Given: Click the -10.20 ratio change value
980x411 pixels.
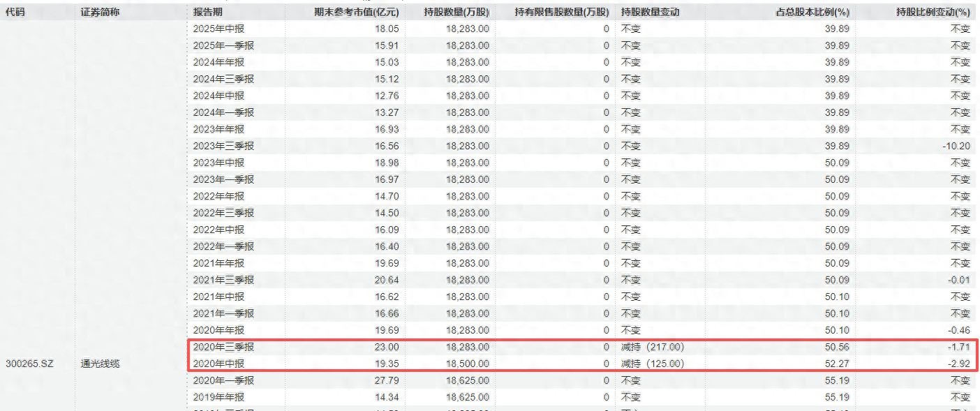Looking at the screenshot, I should click(956, 146).
